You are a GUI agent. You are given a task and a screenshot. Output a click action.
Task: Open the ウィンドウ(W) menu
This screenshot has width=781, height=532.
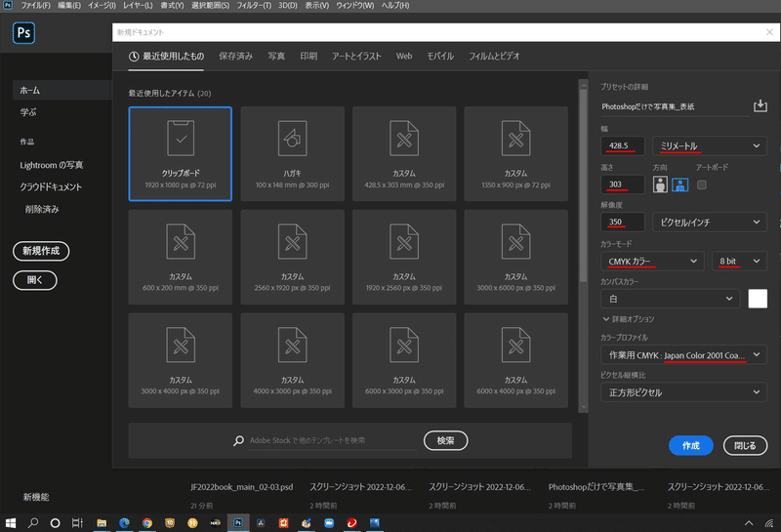(355, 6)
